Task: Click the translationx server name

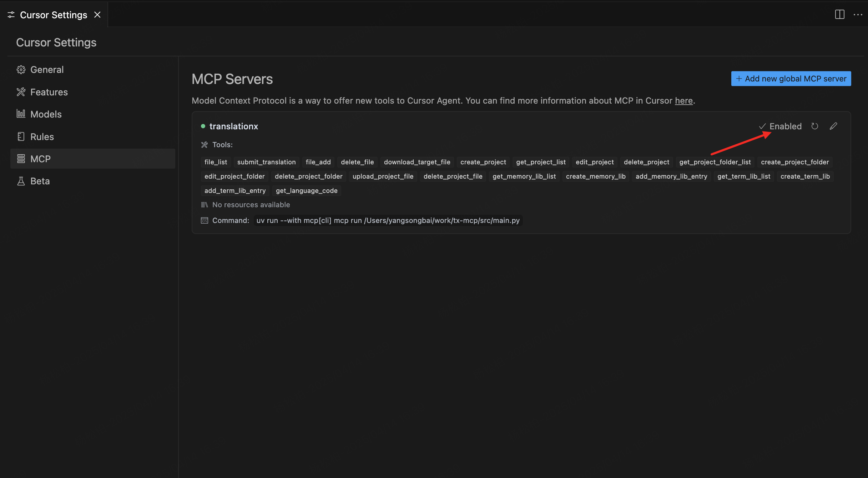Action: point(233,126)
